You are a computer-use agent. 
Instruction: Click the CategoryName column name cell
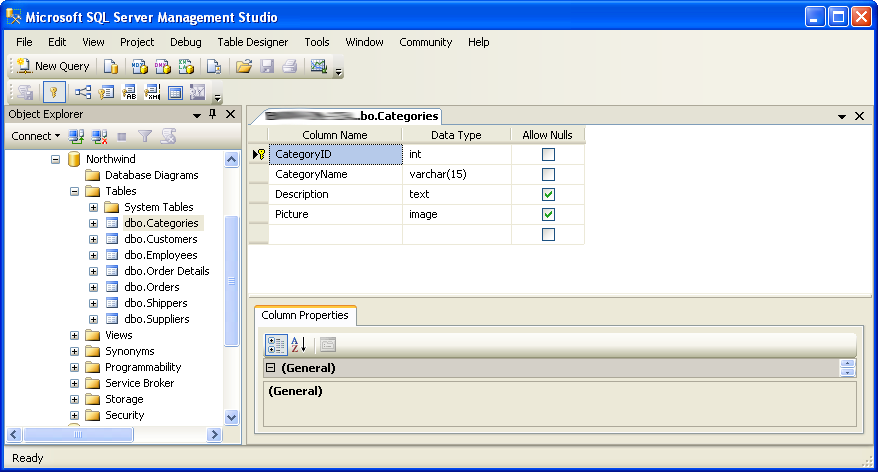[x=335, y=175]
